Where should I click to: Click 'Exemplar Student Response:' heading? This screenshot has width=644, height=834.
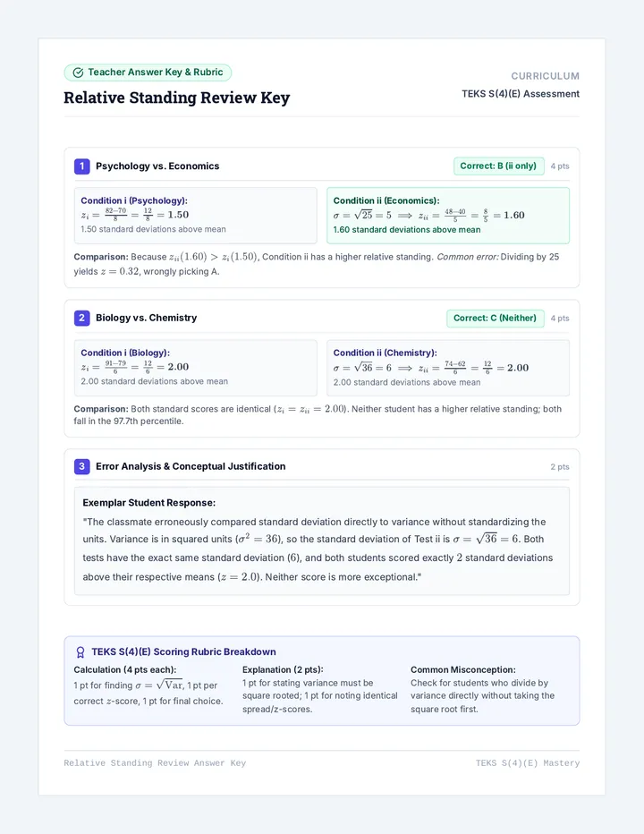tap(148, 503)
